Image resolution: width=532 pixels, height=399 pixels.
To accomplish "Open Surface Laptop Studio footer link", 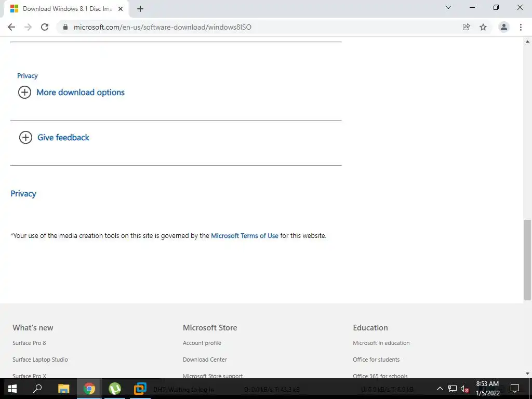I will (40, 360).
